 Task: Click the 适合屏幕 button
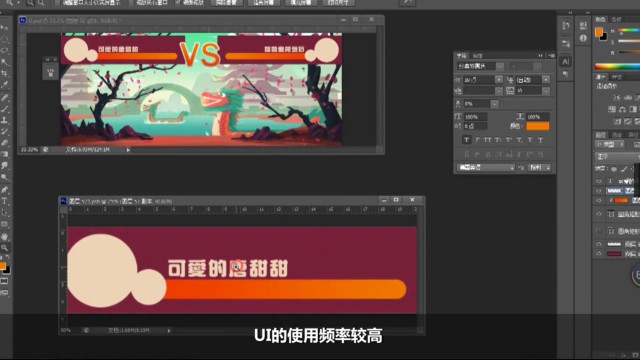(x=264, y=2)
